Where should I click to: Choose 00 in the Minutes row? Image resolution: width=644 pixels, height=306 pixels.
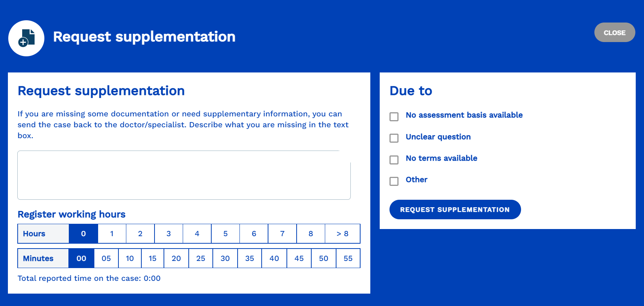click(81, 258)
